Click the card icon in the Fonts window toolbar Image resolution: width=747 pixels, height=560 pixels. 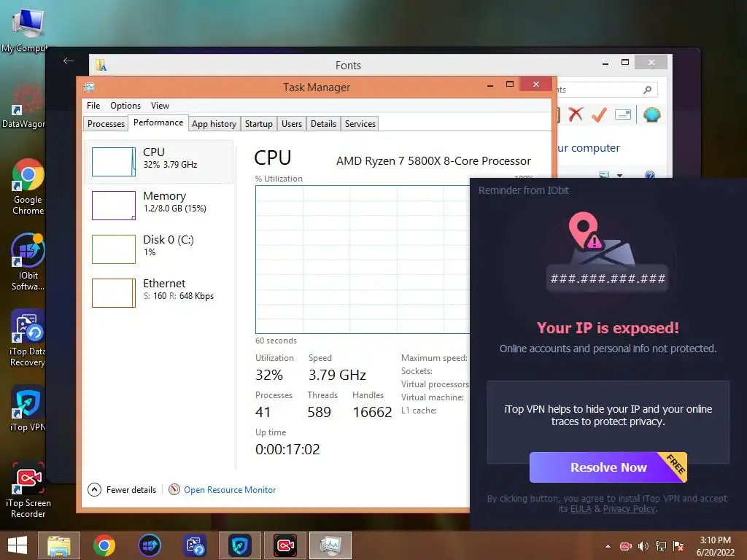[x=623, y=114]
